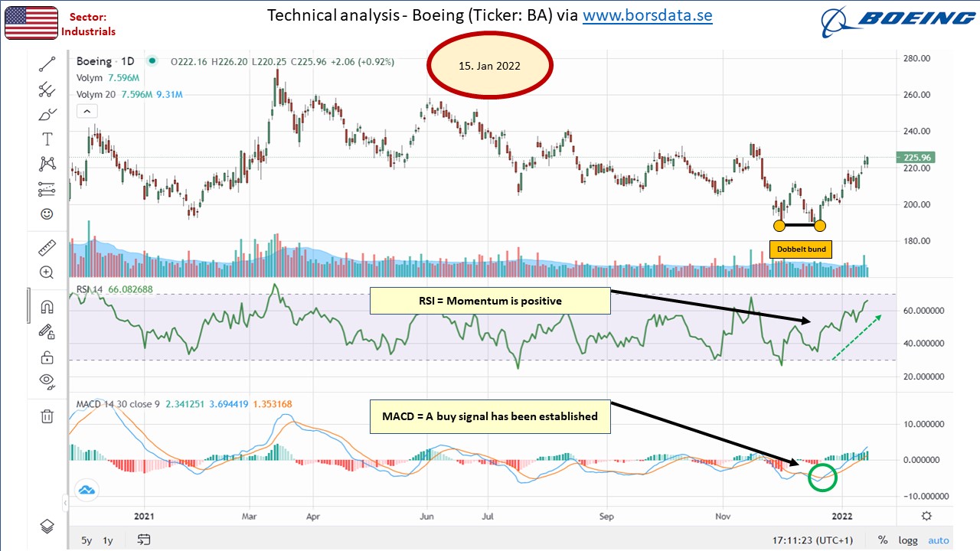
Task: Click the Sep label on time axis
Action: click(x=606, y=517)
